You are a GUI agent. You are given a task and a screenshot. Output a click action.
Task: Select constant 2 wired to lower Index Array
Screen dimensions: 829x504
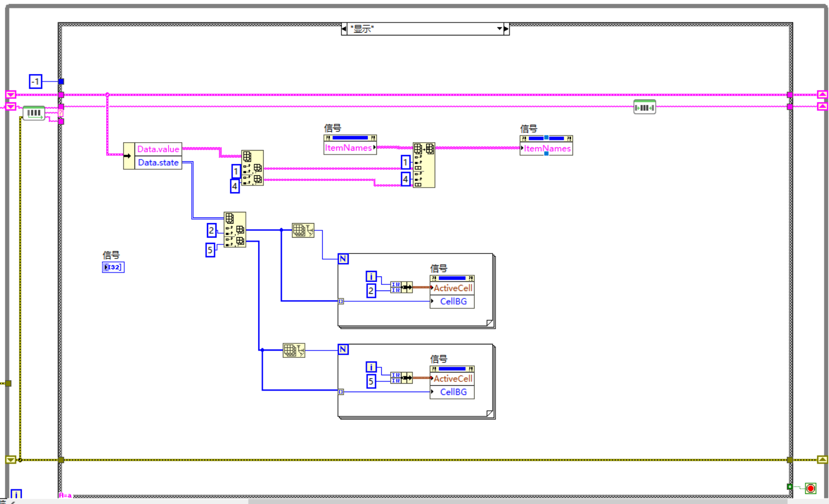point(211,230)
